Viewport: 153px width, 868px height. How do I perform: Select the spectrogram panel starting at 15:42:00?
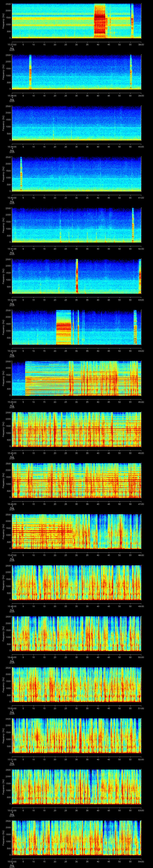click(x=77, y=276)
